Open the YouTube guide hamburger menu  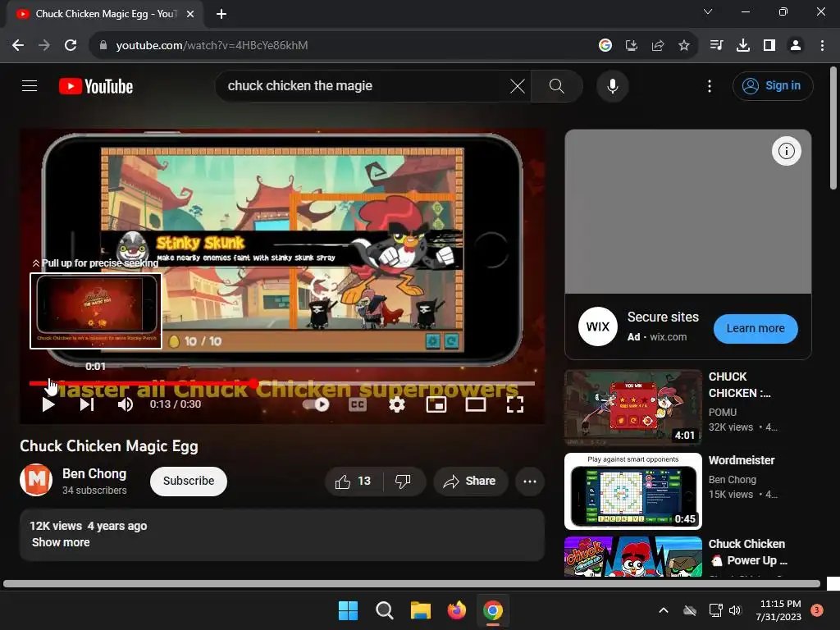(30, 85)
